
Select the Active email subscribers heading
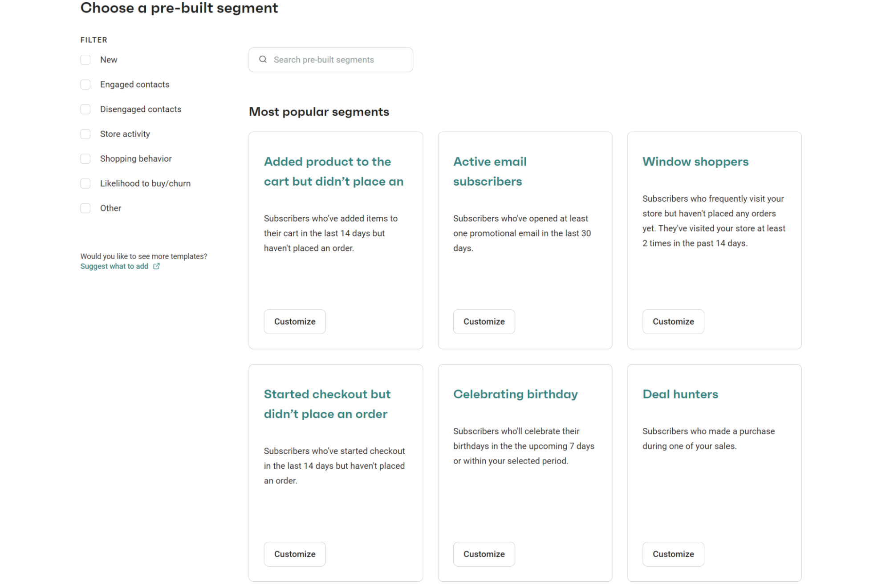click(490, 171)
